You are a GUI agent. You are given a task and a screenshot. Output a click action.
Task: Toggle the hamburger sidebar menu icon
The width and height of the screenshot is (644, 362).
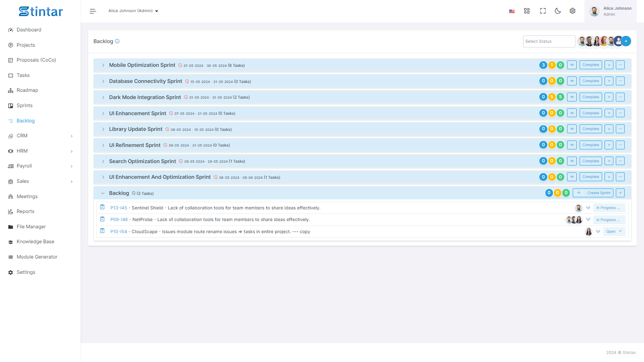[x=93, y=11]
